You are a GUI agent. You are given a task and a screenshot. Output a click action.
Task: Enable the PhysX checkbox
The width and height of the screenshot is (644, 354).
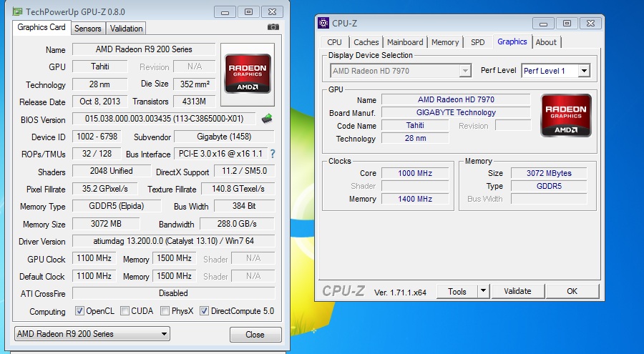[165, 311]
